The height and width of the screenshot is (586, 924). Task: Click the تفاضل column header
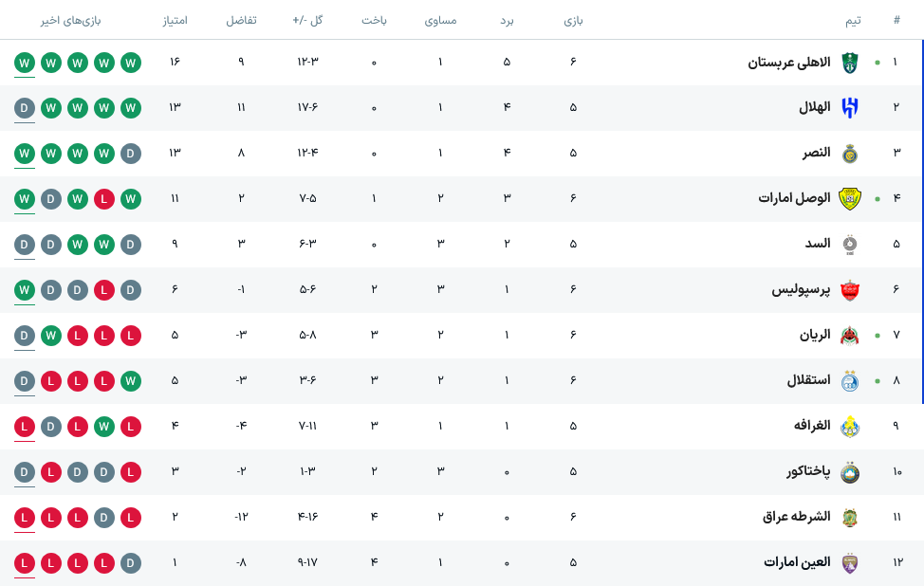click(241, 20)
